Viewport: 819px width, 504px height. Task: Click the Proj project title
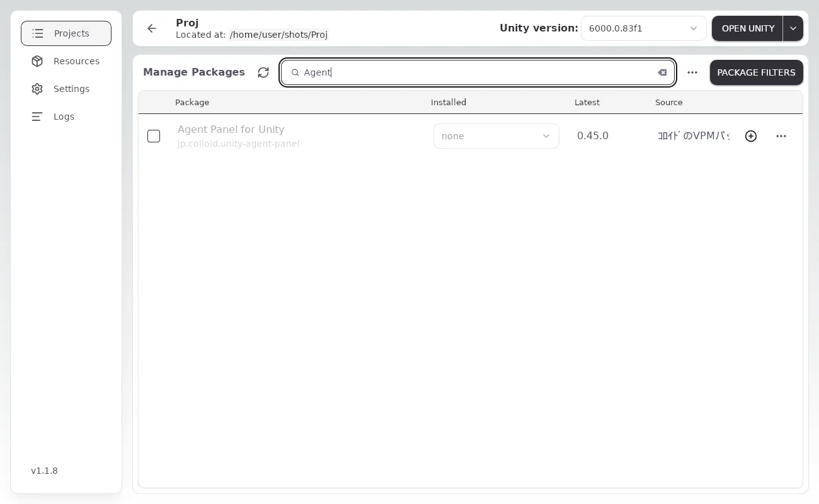click(x=187, y=23)
